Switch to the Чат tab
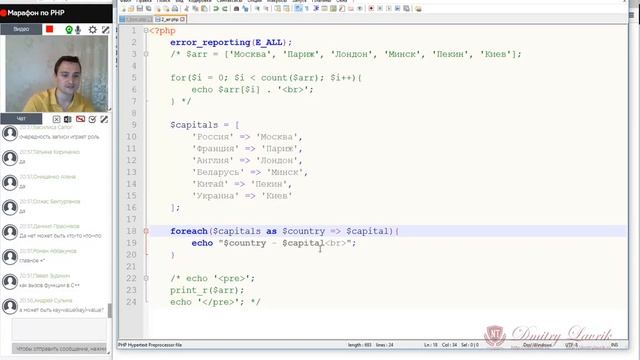 pos(21,119)
